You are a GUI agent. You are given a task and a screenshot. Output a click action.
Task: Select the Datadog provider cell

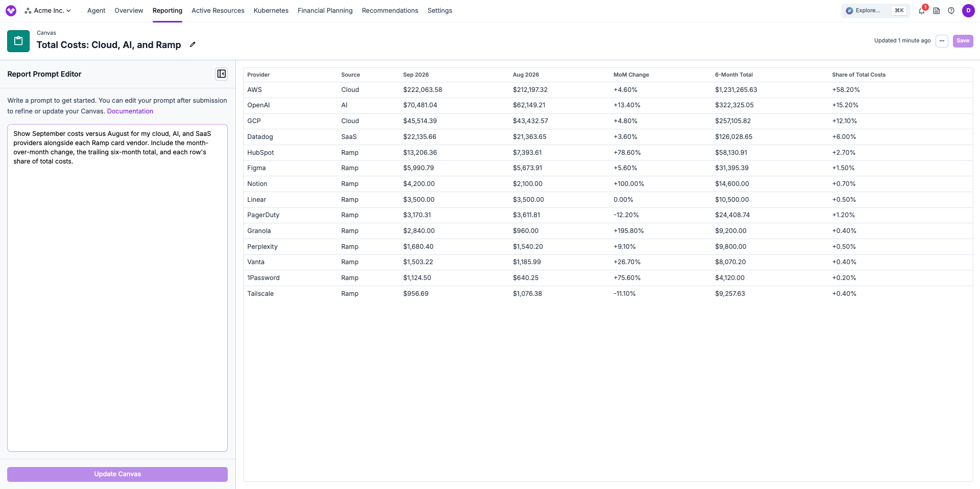260,137
